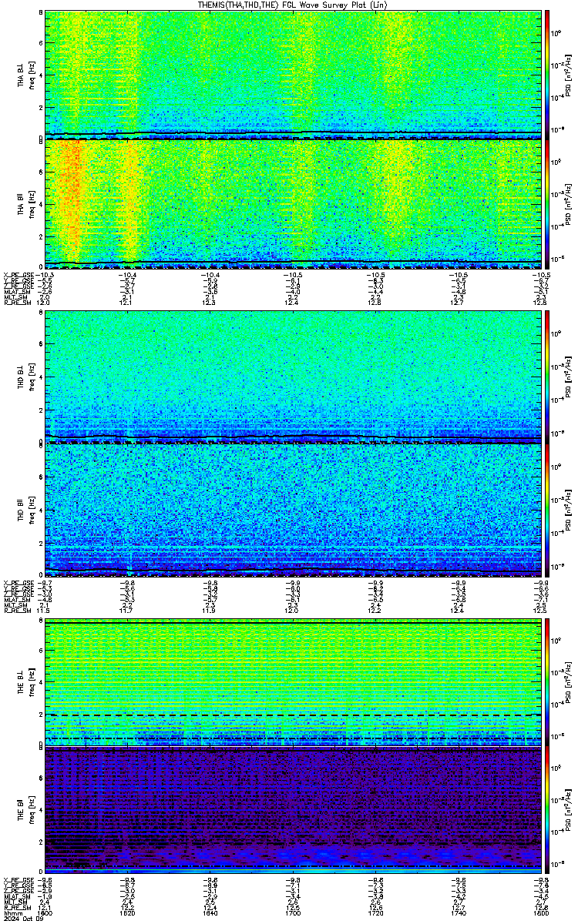Click the dark purple THE B-parallel spectrogram
Viewport: 578px width, 924px height.
[x=292, y=811]
